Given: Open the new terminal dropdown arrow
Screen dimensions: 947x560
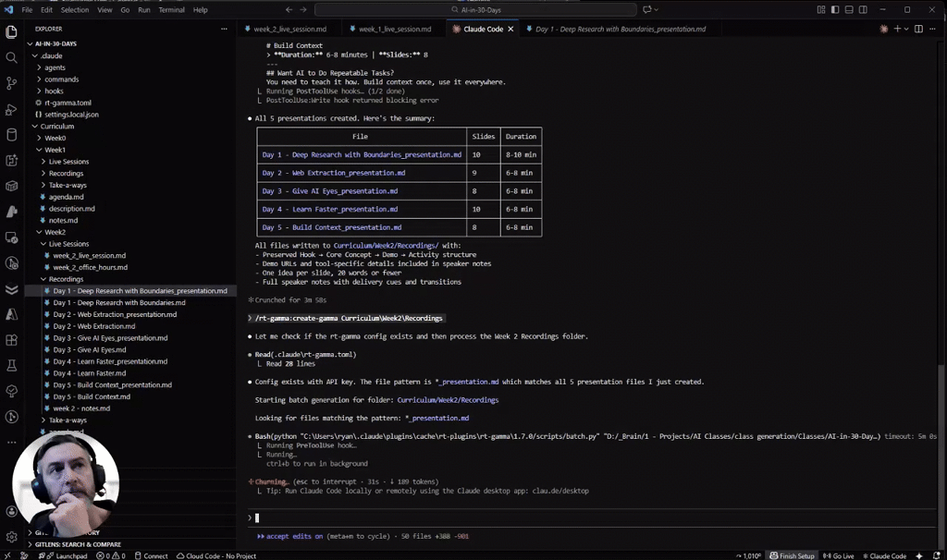Looking at the screenshot, I should [906, 29].
